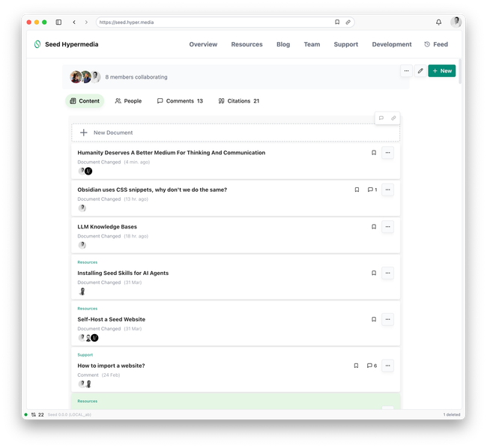487x448 pixels.
Task: Open options menu for Humanity Deserves document
Action: (x=387, y=153)
